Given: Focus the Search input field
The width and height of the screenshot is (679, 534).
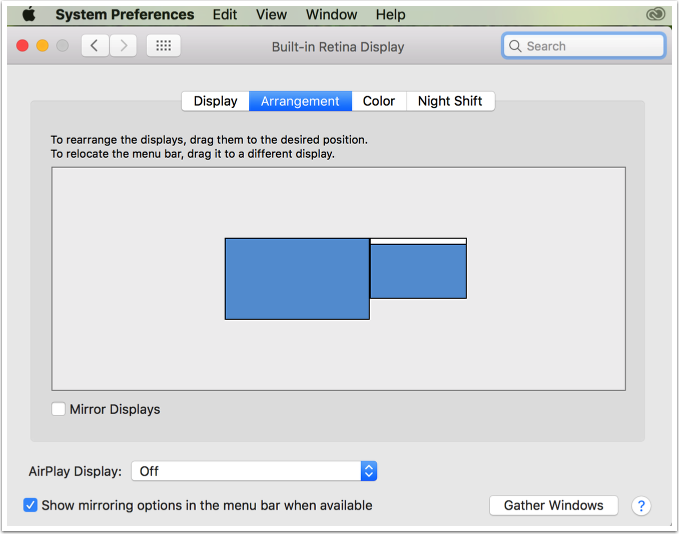Looking at the screenshot, I should point(583,46).
